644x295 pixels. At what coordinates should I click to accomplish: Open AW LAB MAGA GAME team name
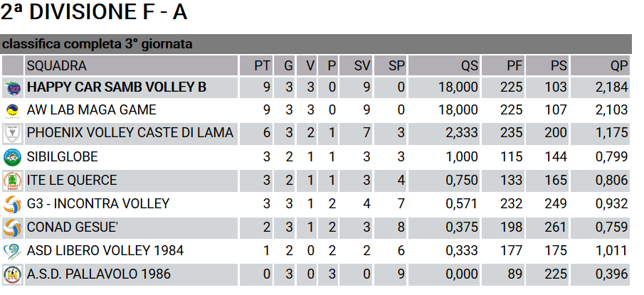(92, 110)
